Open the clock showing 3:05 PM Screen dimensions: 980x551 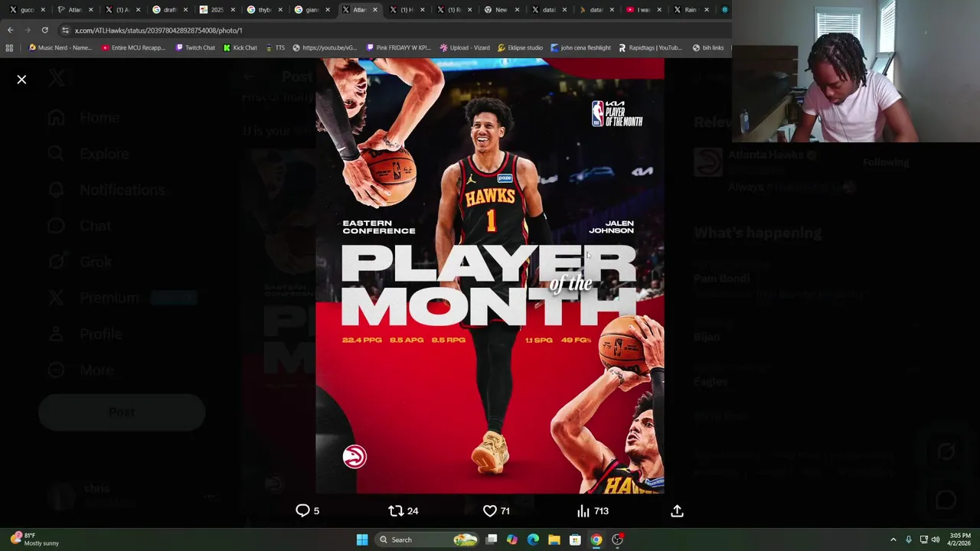960,540
